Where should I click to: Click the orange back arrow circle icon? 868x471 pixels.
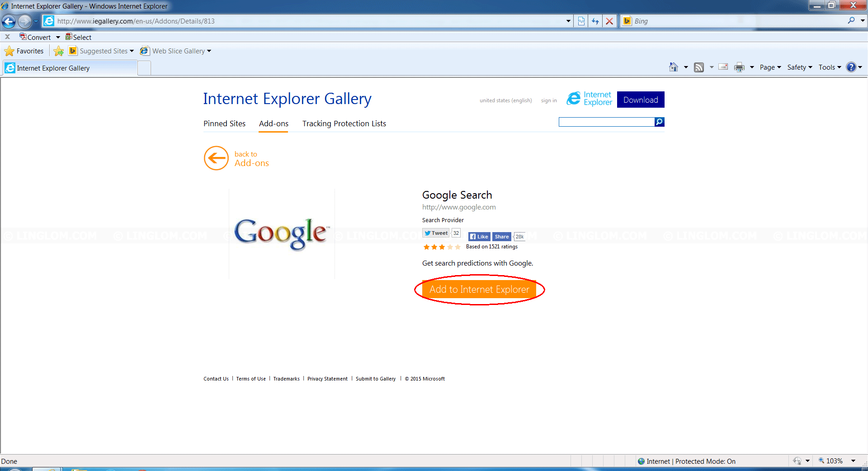217,158
